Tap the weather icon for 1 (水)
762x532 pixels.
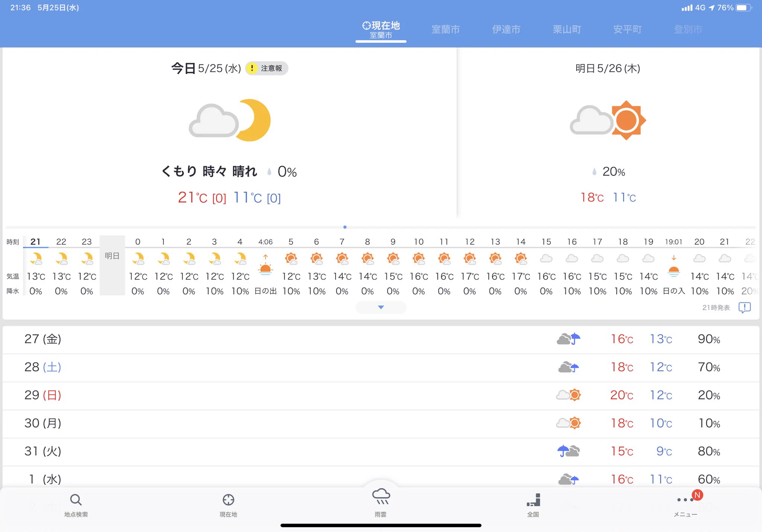point(569,479)
